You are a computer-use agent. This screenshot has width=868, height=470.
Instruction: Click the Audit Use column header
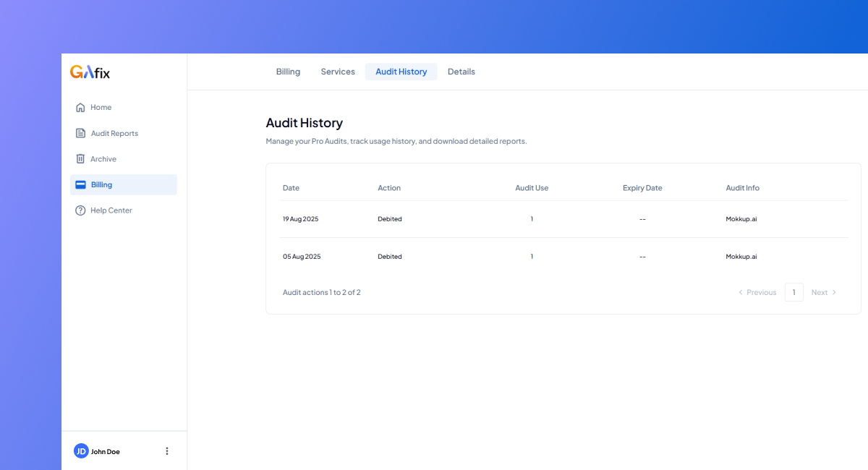[532, 188]
